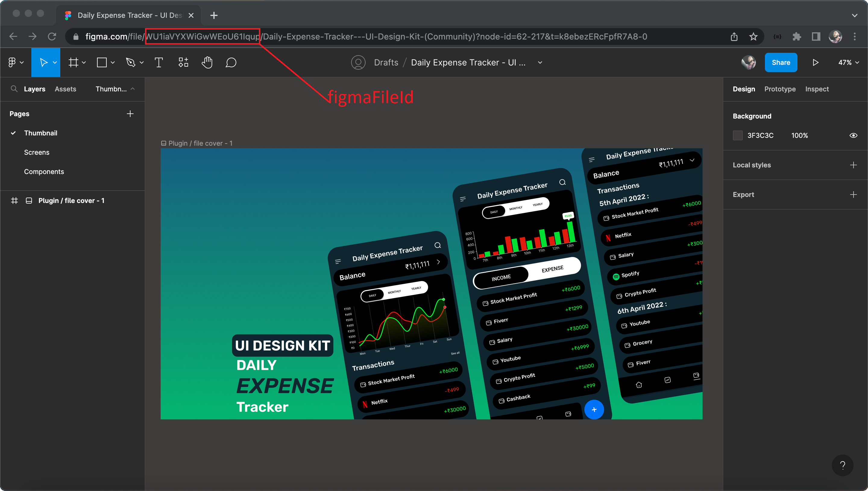Viewport: 868px width, 491px height.
Task: Open file name dropdown chevron
Action: click(x=540, y=62)
